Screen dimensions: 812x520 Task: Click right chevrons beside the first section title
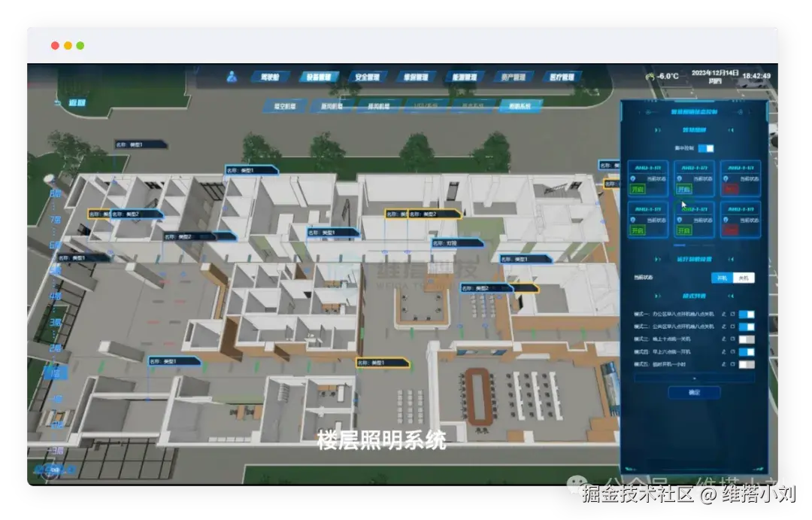coord(731,130)
